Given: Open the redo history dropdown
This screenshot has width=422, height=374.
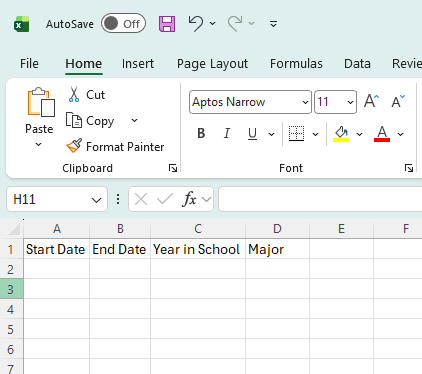Looking at the screenshot, I should (x=252, y=23).
